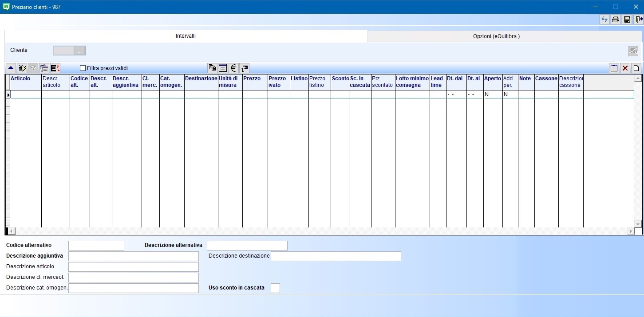Click the exit door icon
This screenshot has width=644, height=317.
639,20
